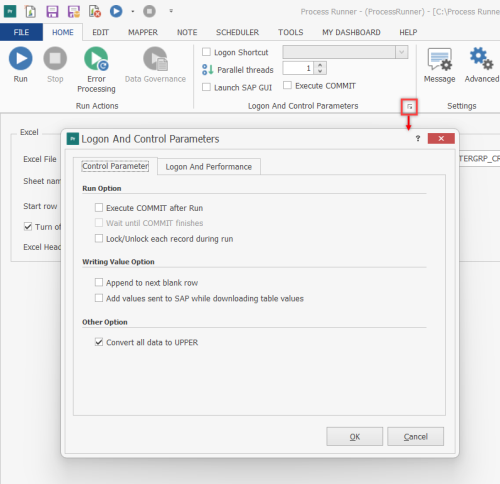The height and width of the screenshot is (484, 500).
Task: Open the Customize Quick Access Toolbar dropdown
Action: click(x=171, y=11)
